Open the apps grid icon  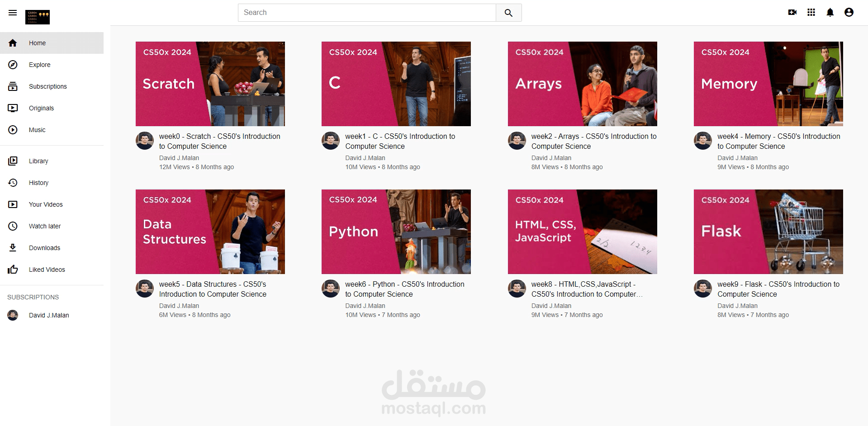tap(811, 13)
